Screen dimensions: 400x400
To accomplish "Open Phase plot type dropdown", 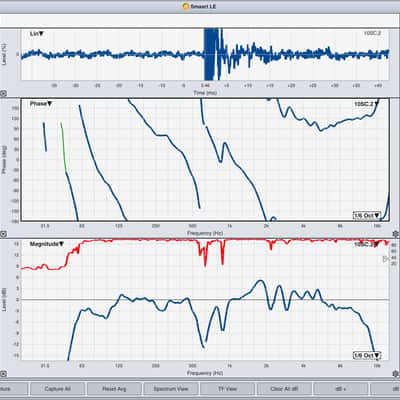I will coord(41,104).
